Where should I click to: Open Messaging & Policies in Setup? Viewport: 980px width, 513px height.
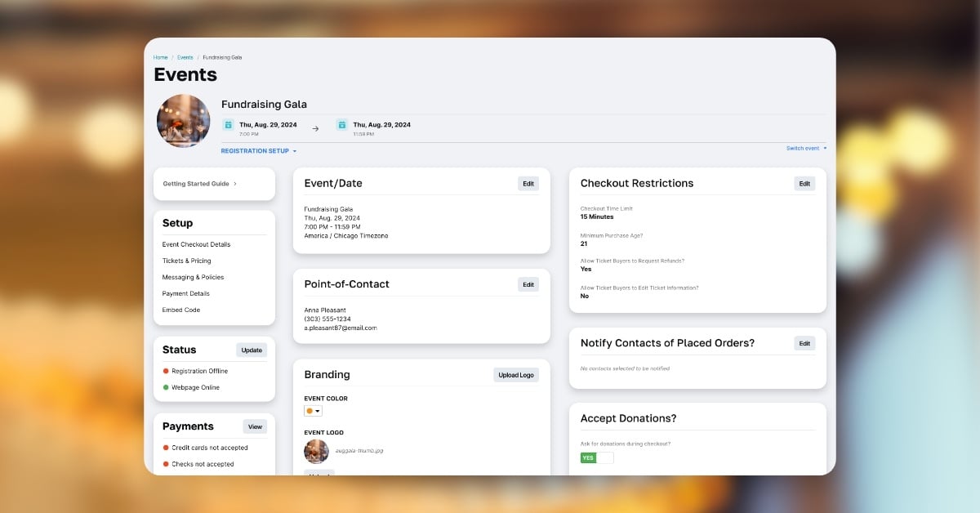(193, 277)
